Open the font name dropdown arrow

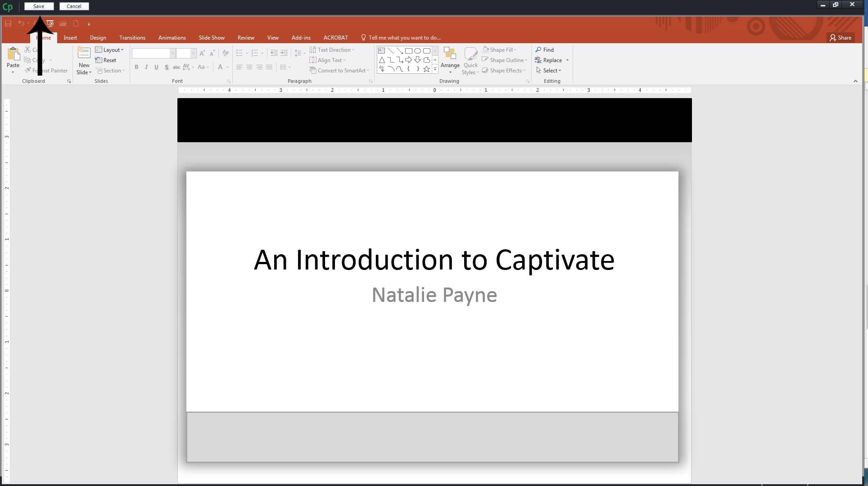[x=172, y=54]
